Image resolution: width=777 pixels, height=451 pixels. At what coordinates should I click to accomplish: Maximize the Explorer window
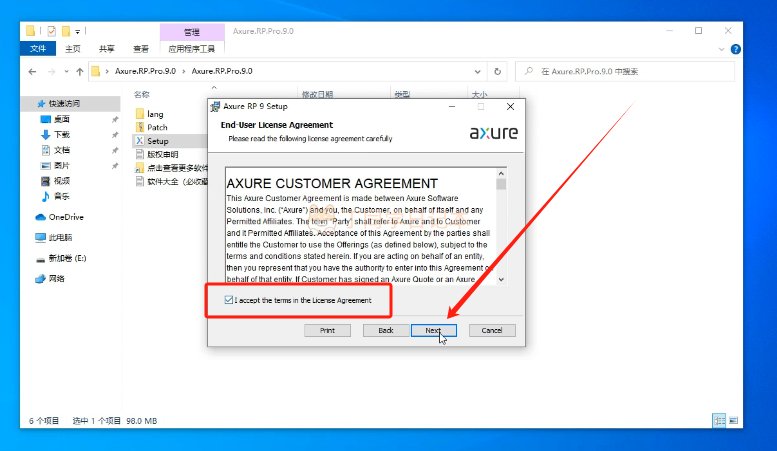(699, 31)
